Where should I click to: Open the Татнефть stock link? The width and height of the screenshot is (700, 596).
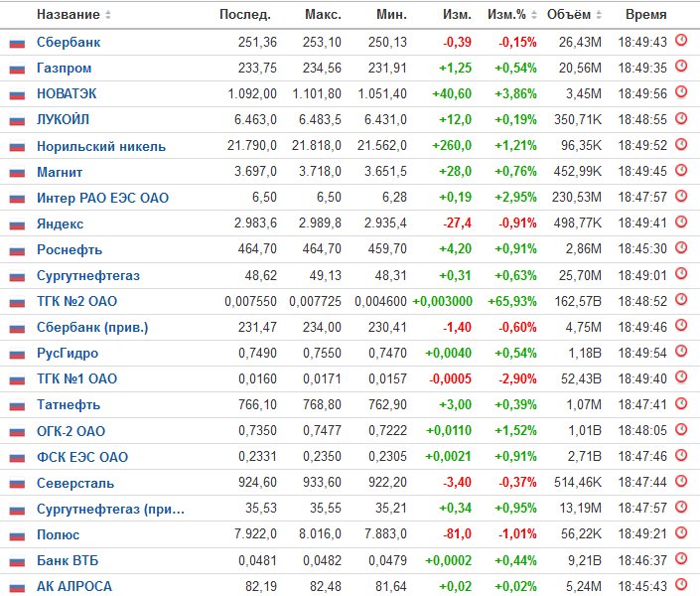click(69, 404)
